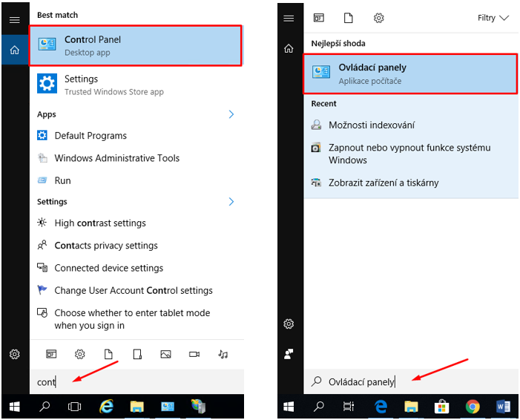Screen dimensions: 520x420
Task: Open Change User Account Control settings
Action: click(136, 291)
